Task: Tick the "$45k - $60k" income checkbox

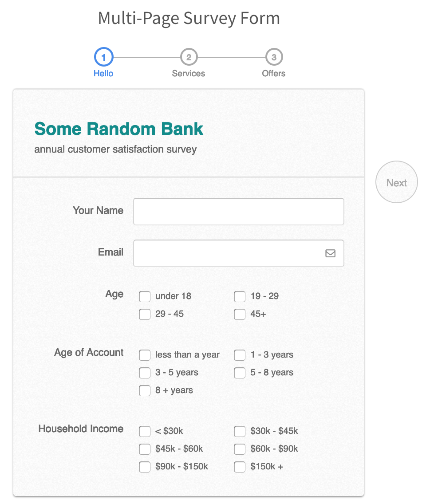Action: 145,449
